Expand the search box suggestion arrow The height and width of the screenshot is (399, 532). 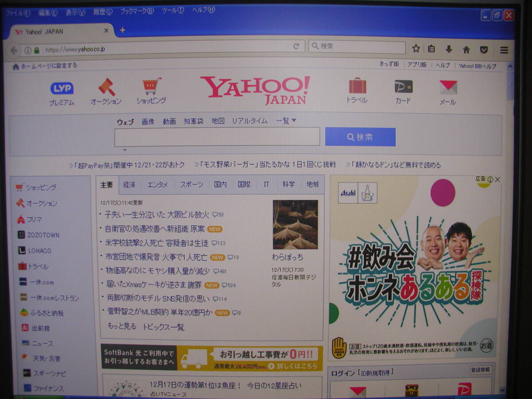tap(125, 150)
